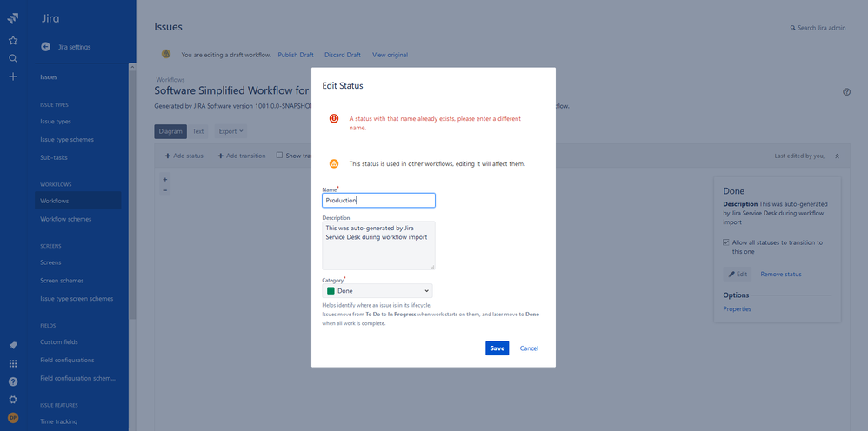Click the Description text area
868x431 pixels.
(x=378, y=246)
